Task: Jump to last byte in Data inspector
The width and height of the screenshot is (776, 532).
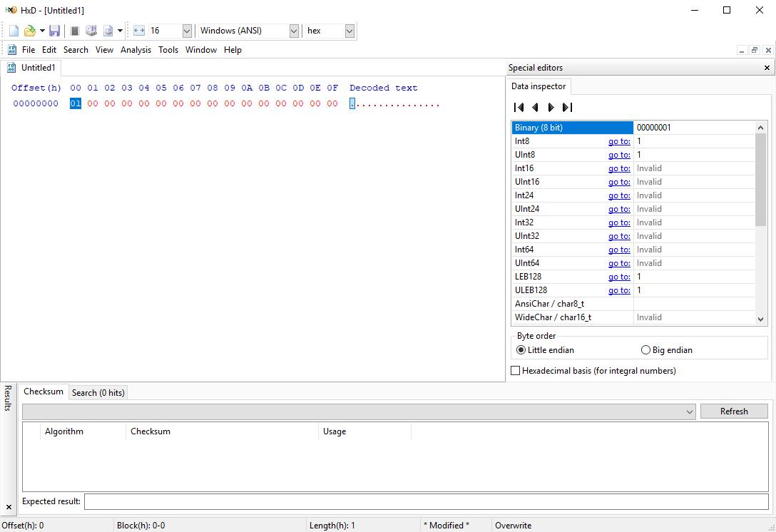Action: click(x=567, y=108)
